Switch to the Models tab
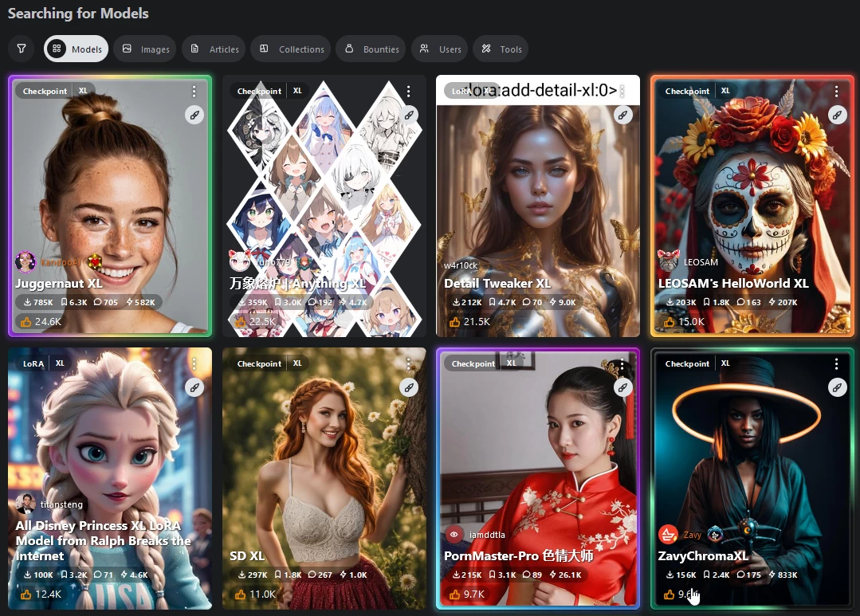 [x=77, y=49]
